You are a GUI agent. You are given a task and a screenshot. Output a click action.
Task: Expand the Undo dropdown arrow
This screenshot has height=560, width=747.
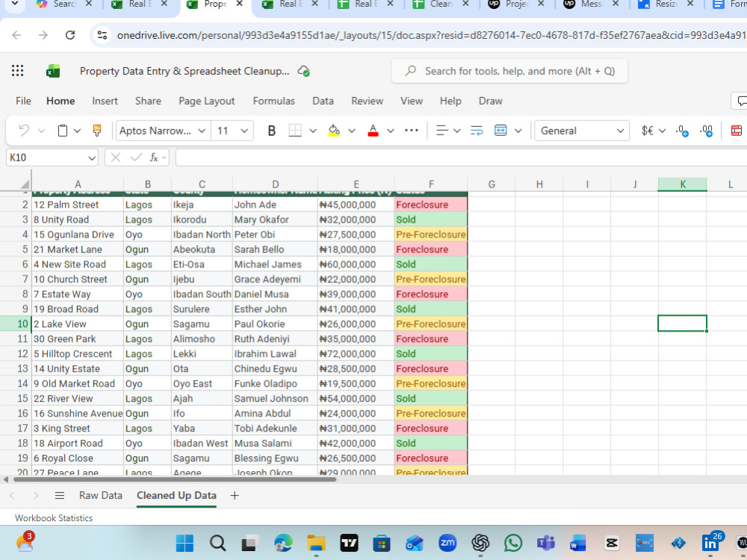pyautogui.click(x=41, y=131)
